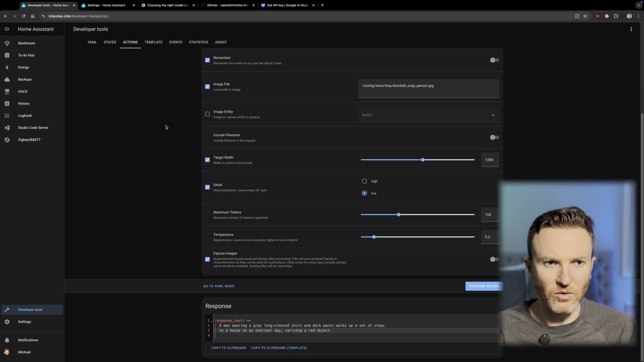Open the Developer tools overflow menu
644x362 pixels.
point(631,29)
